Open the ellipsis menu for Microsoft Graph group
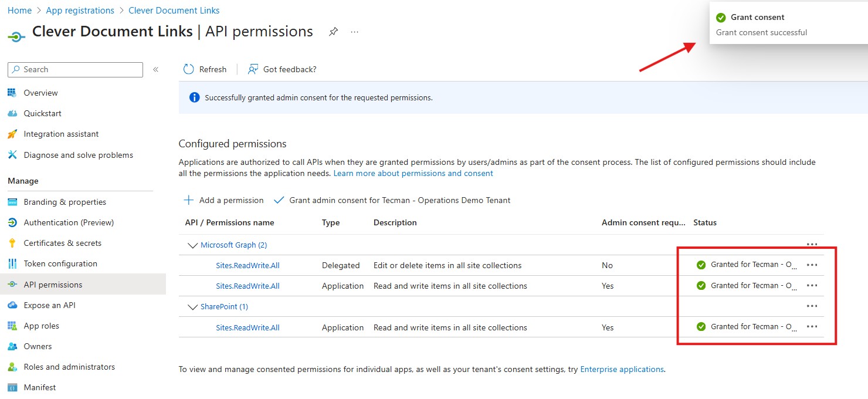Image resolution: width=868 pixels, height=399 pixels. [812, 244]
